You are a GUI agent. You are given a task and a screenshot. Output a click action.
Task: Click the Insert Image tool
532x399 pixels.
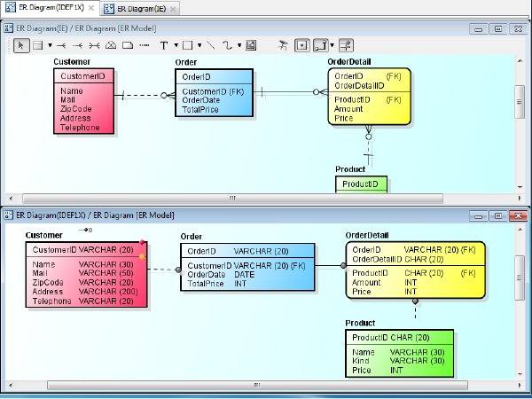[x=251, y=44]
